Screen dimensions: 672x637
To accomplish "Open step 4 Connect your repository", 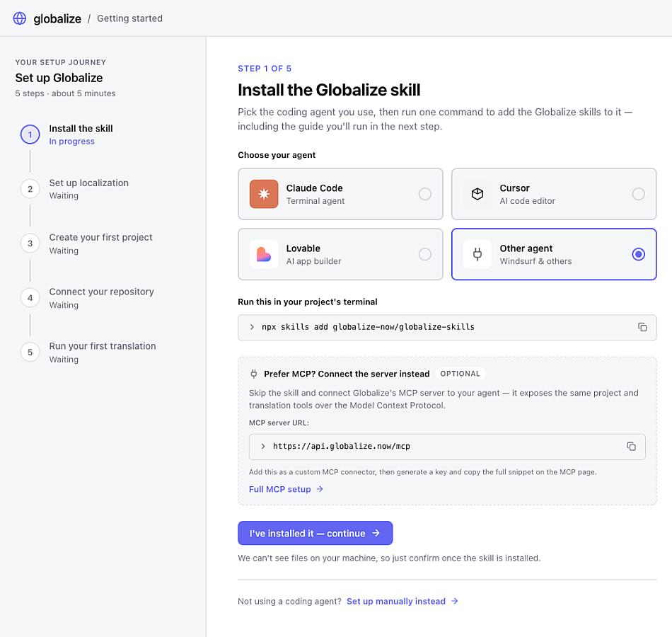I will [x=101, y=292].
